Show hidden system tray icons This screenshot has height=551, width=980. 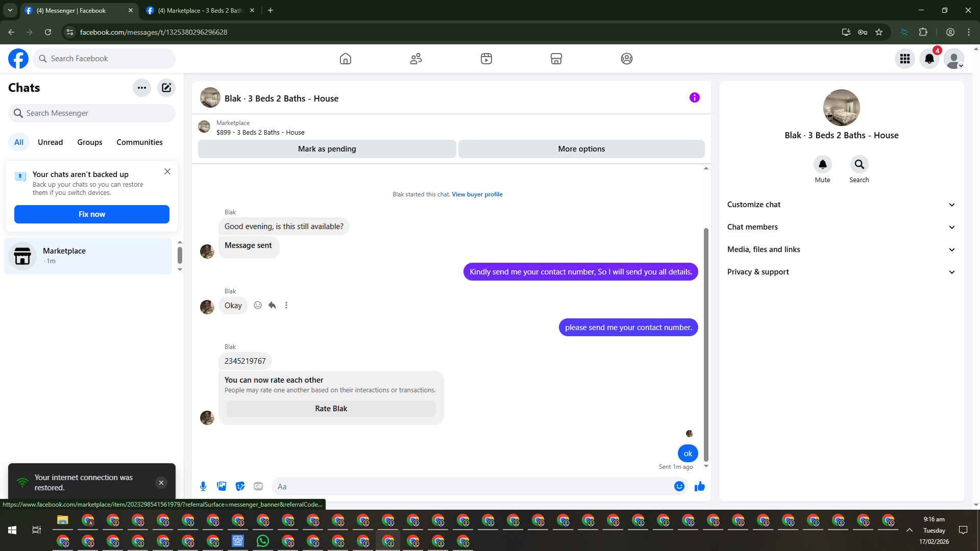click(x=910, y=530)
